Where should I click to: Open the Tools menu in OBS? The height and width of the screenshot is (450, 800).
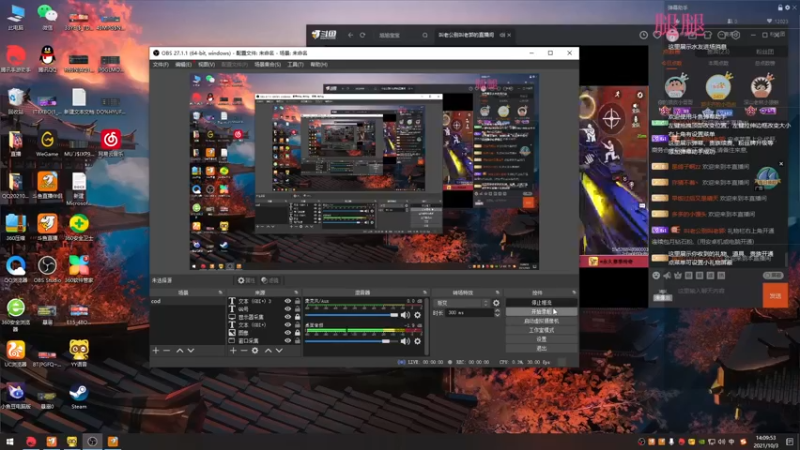pos(295,64)
